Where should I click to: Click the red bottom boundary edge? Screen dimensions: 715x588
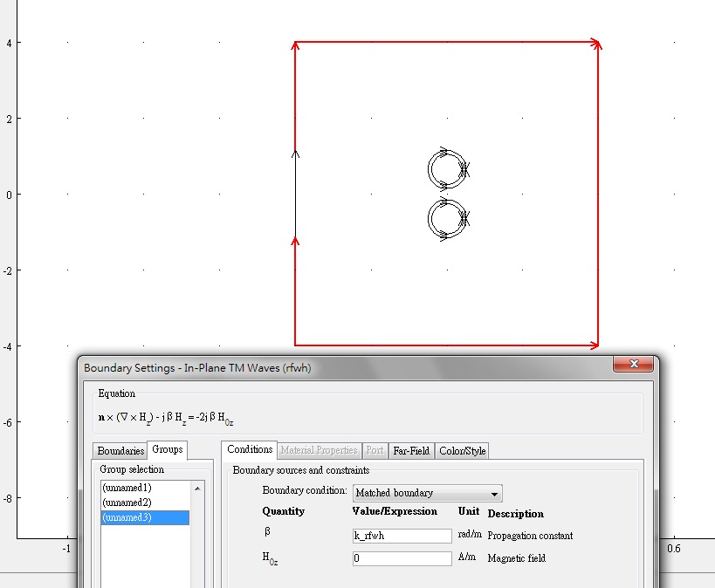(445, 345)
